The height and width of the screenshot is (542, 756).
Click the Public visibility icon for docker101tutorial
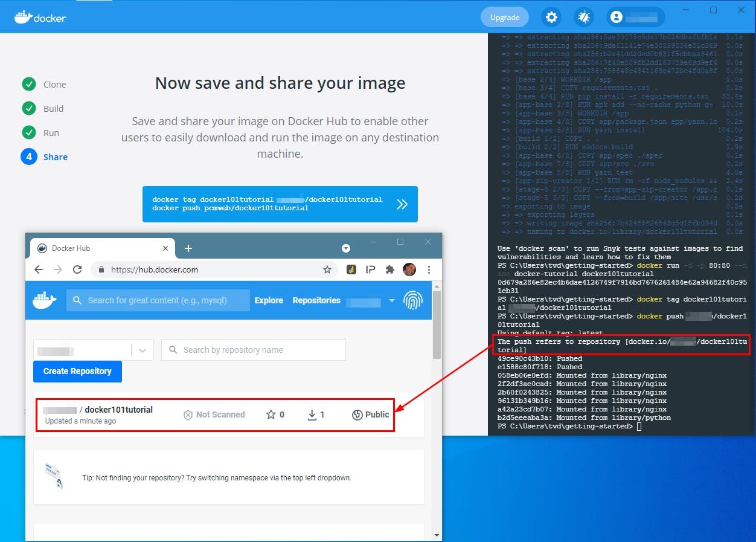pyautogui.click(x=357, y=415)
